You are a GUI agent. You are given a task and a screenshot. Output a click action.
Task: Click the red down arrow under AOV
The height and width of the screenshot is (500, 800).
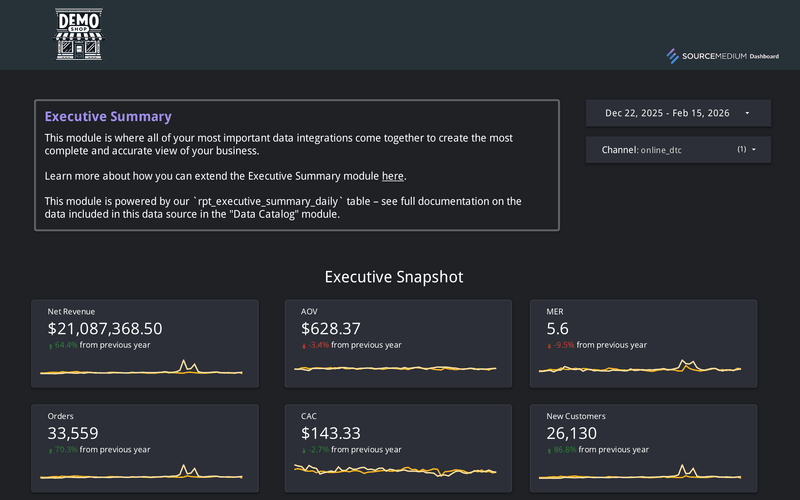pos(304,345)
